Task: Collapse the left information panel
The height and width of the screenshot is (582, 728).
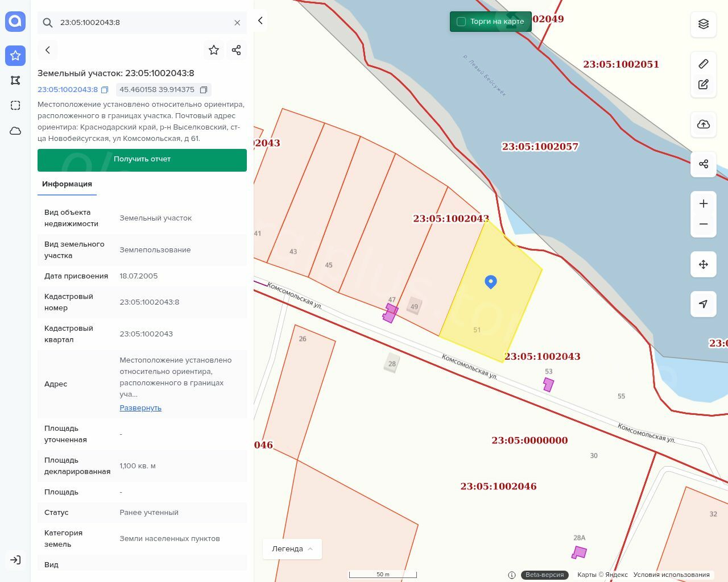Action: click(x=260, y=20)
